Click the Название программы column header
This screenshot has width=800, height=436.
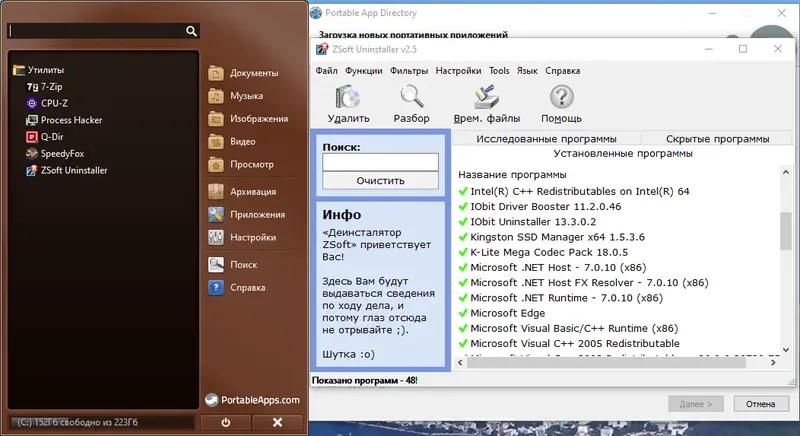(x=512, y=175)
